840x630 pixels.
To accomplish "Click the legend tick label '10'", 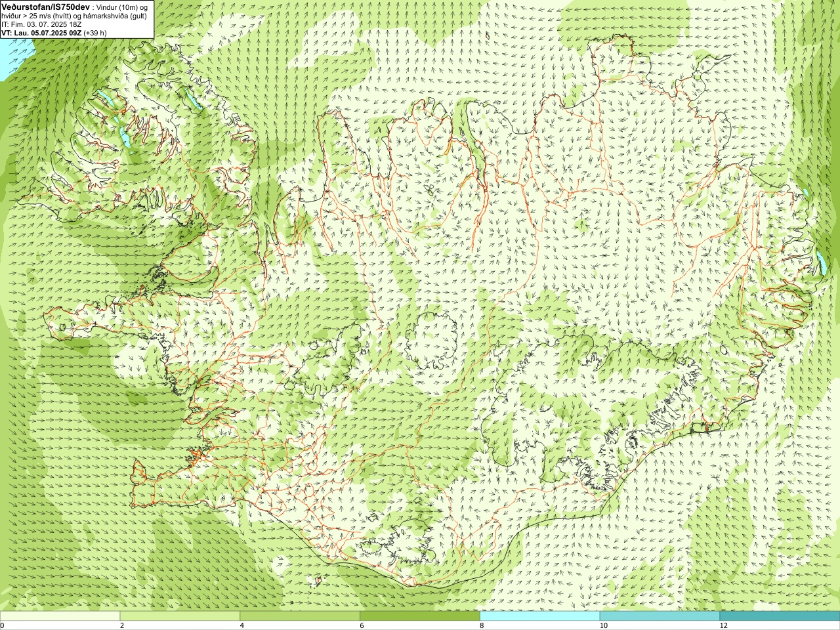I will point(604,625).
